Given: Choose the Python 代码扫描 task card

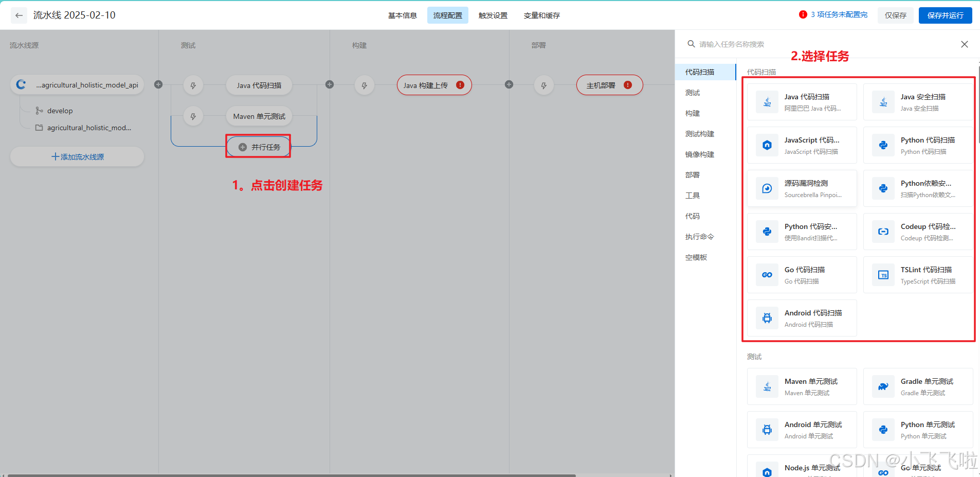Looking at the screenshot, I should pyautogui.click(x=918, y=145).
